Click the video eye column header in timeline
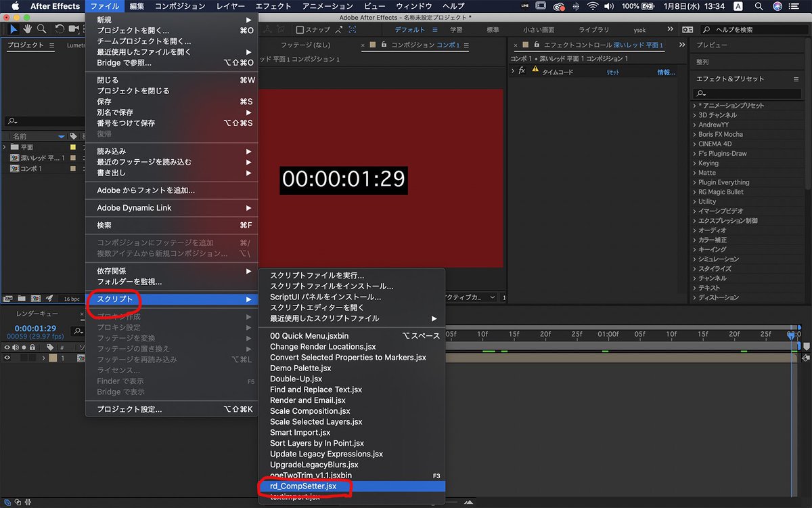The image size is (812, 508). click(8, 347)
